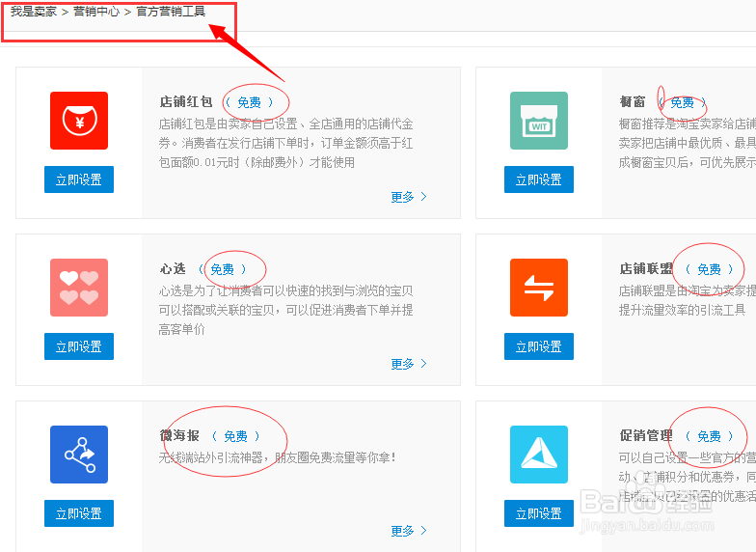
Task: Click the 橱窗 title text
Action: point(633,102)
